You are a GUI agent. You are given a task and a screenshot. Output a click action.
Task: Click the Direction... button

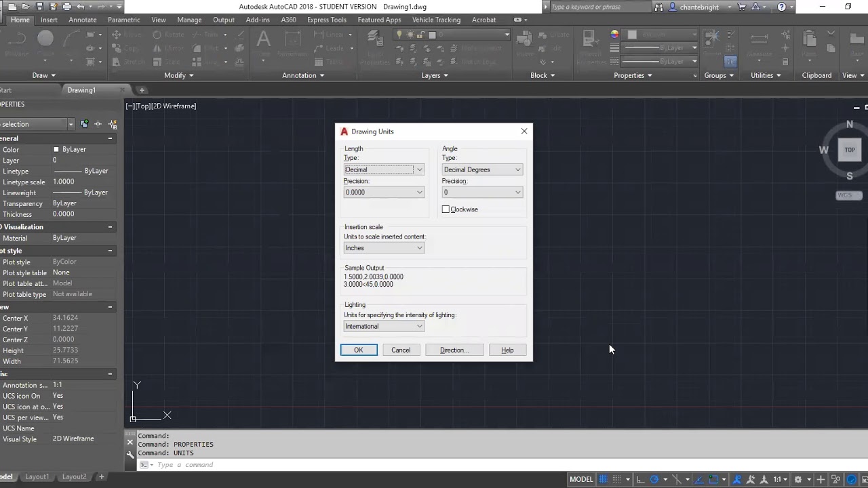click(x=454, y=350)
